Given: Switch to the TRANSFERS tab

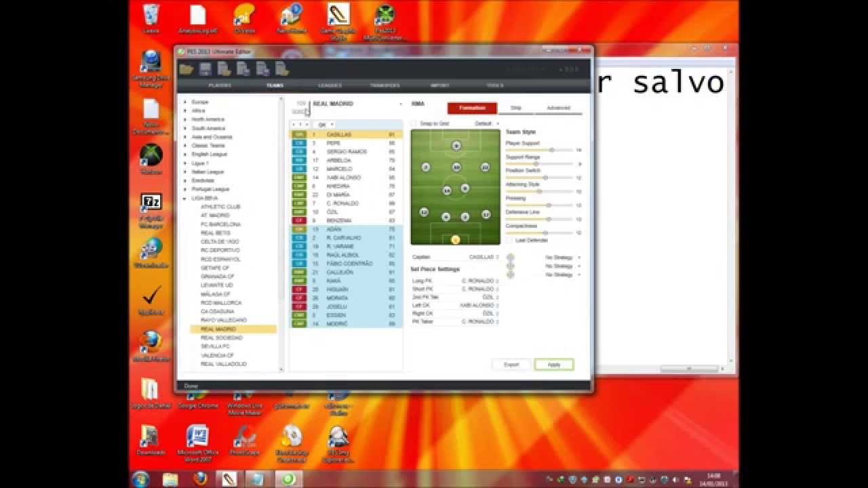Looking at the screenshot, I should pyautogui.click(x=384, y=85).
